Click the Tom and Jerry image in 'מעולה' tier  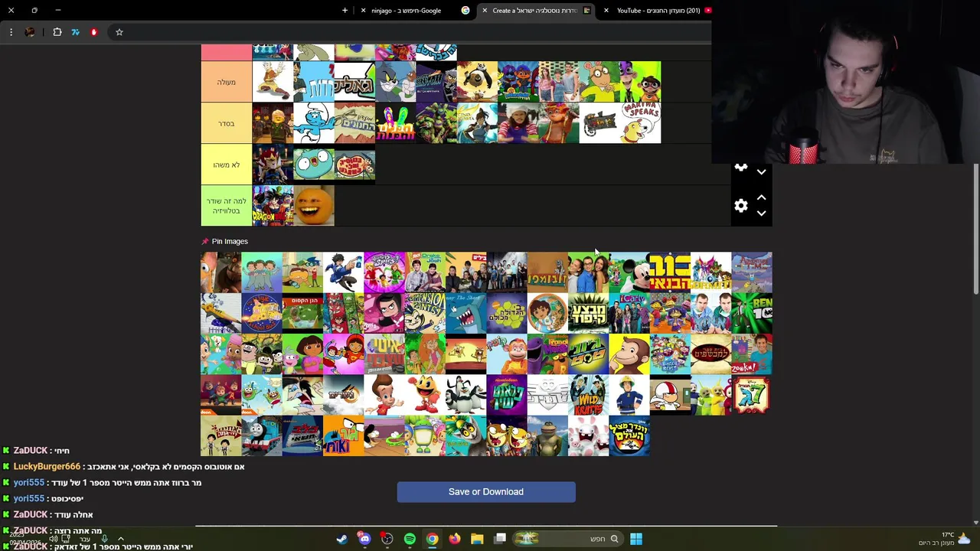[x=396, y=82]
